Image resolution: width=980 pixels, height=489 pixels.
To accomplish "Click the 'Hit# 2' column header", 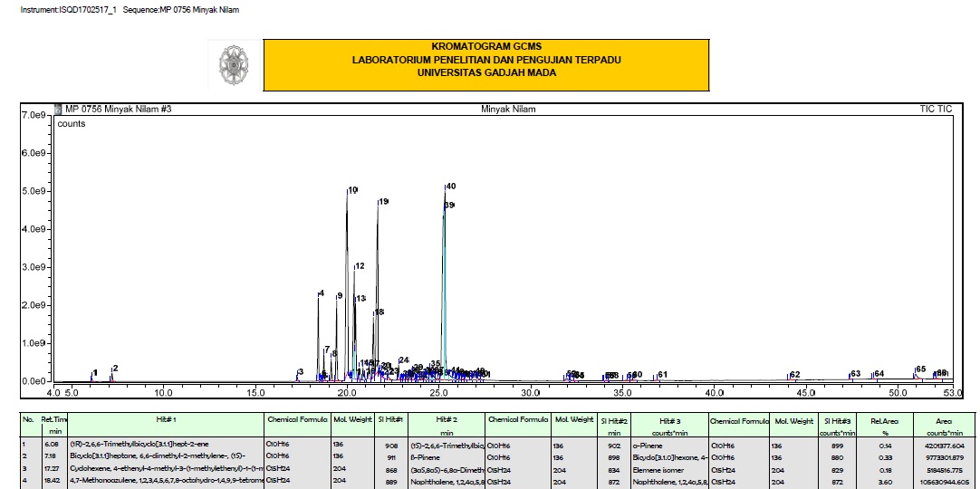I will point(447,420).
